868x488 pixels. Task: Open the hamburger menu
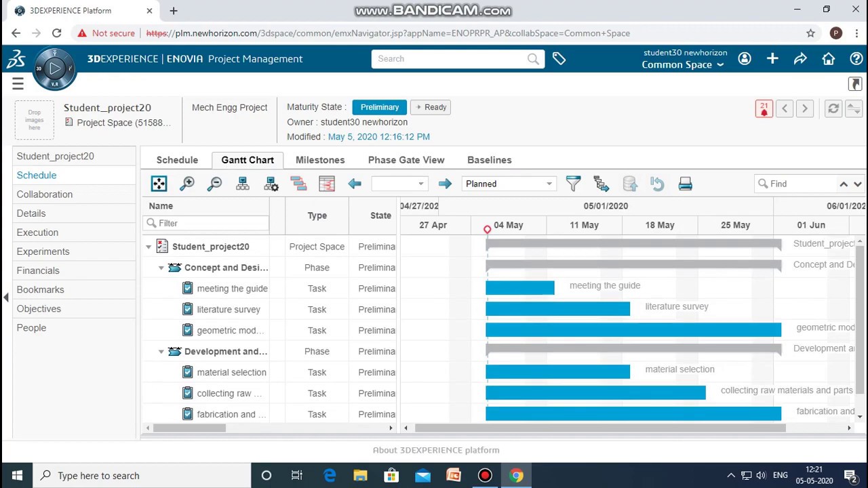[x=18, y=84]
